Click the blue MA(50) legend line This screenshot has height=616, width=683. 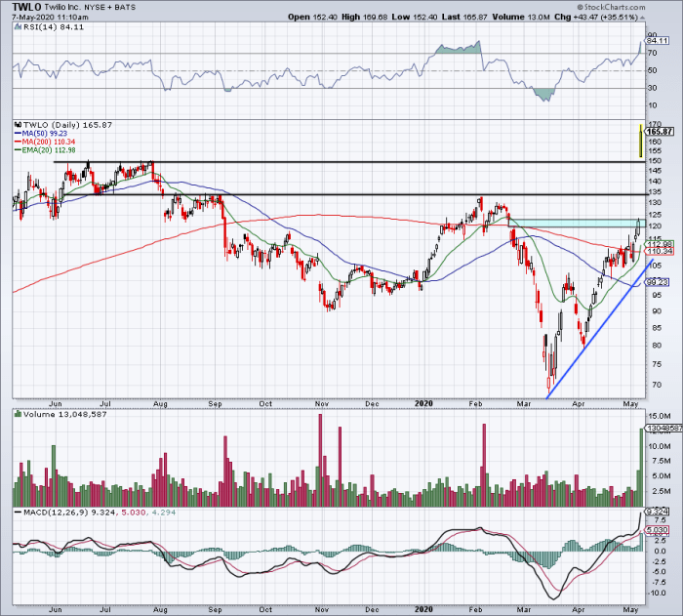[18, 134]
